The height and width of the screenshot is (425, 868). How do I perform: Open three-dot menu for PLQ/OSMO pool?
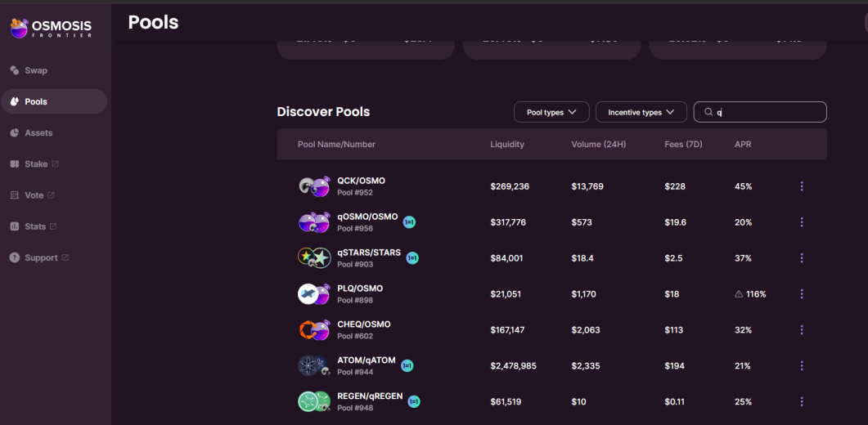tap(802, 294)
